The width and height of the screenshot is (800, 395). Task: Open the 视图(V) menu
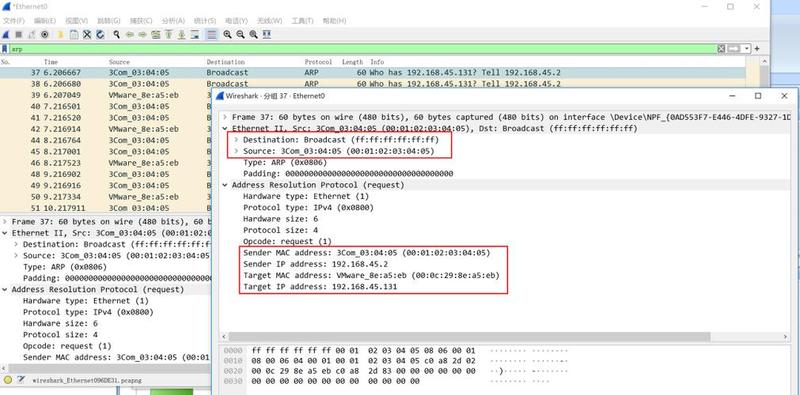coord(77,21)
